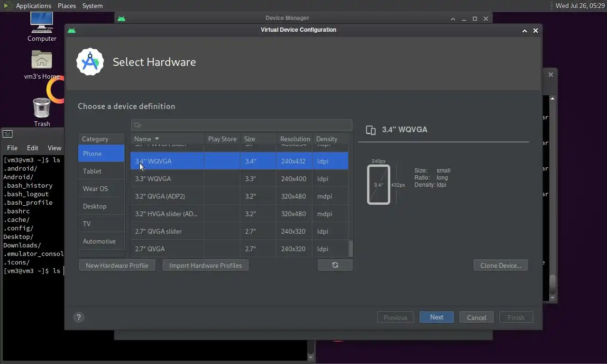Select the Desktop category

(x=101, y=206)
